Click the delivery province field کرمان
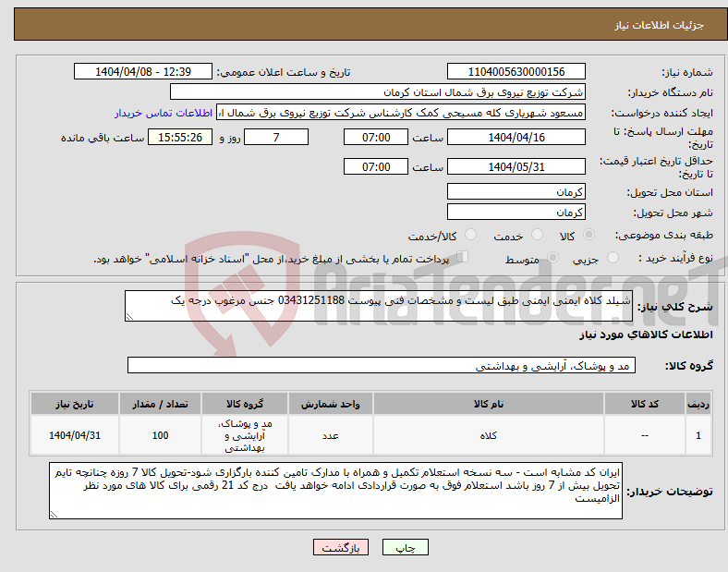This screenshot has height=572, width=728. tap(516, 191)
